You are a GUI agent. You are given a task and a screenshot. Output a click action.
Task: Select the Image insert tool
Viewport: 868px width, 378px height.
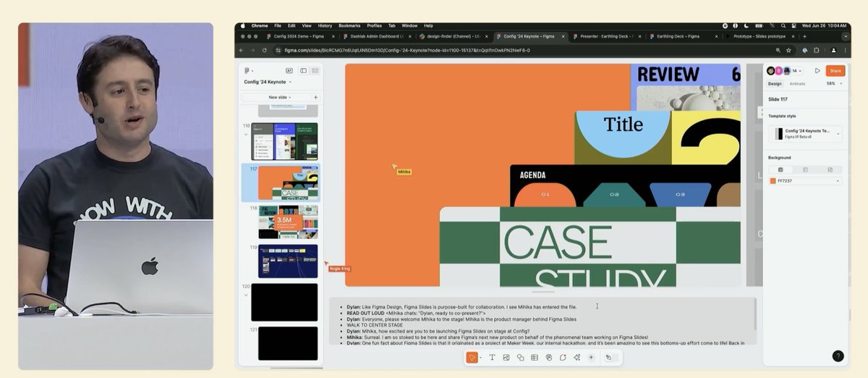pos(506,357)
